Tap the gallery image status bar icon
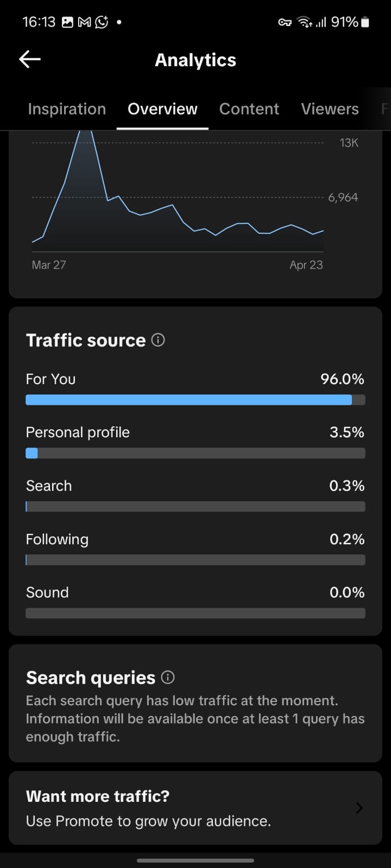 pyautogui.click(x=67, y=22)
